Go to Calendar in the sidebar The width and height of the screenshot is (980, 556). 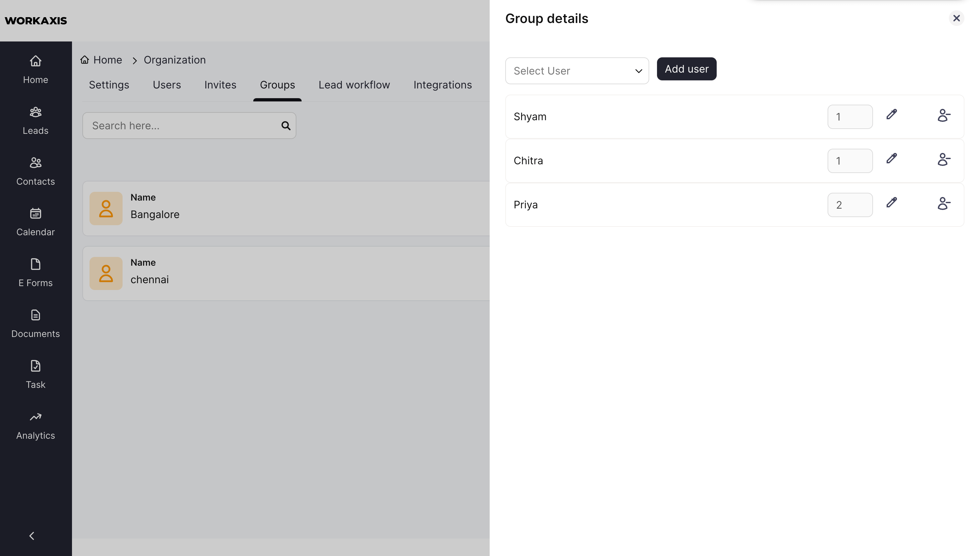[36, 222]
